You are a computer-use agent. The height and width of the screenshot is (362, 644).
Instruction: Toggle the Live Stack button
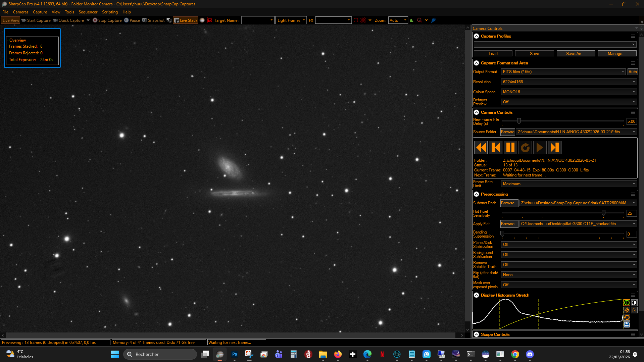pos(186,20)
